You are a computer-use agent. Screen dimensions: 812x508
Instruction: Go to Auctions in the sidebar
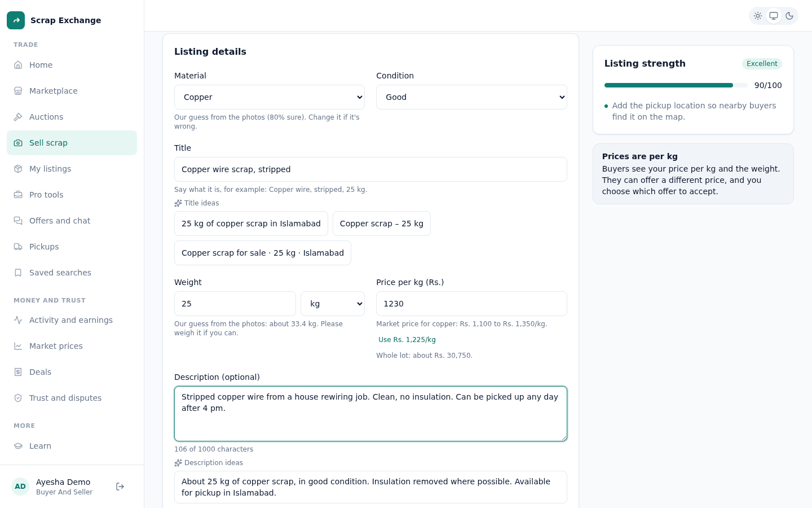72,117
